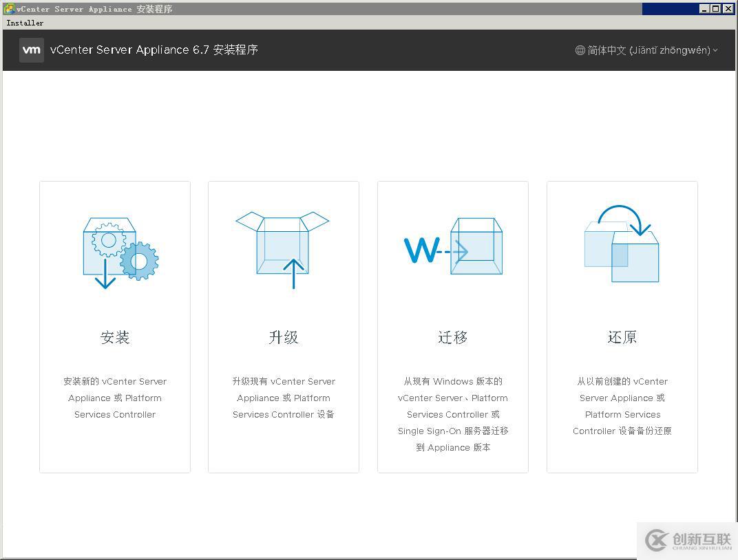
Task: Click the globe language icon
Action: point(580,50)
